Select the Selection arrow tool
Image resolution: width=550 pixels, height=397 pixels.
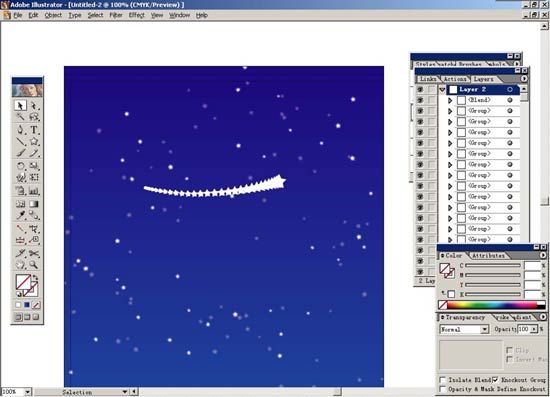(20, 105)
